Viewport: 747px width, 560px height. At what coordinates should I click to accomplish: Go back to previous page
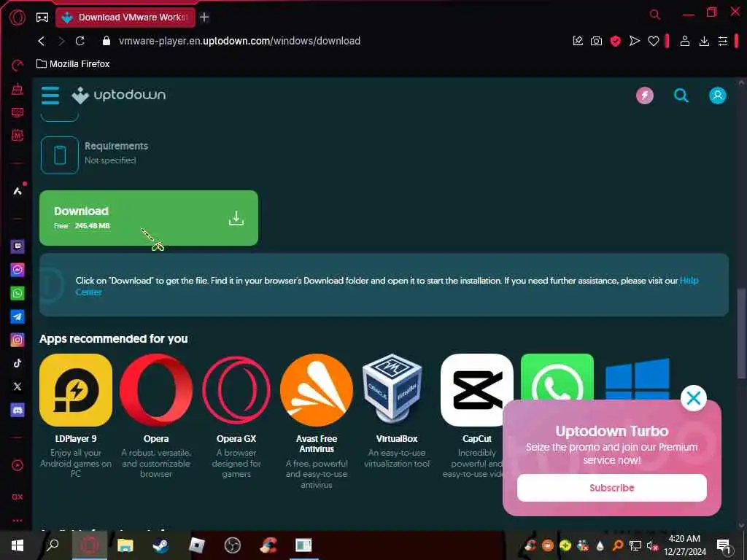click(x=42, y=41)
